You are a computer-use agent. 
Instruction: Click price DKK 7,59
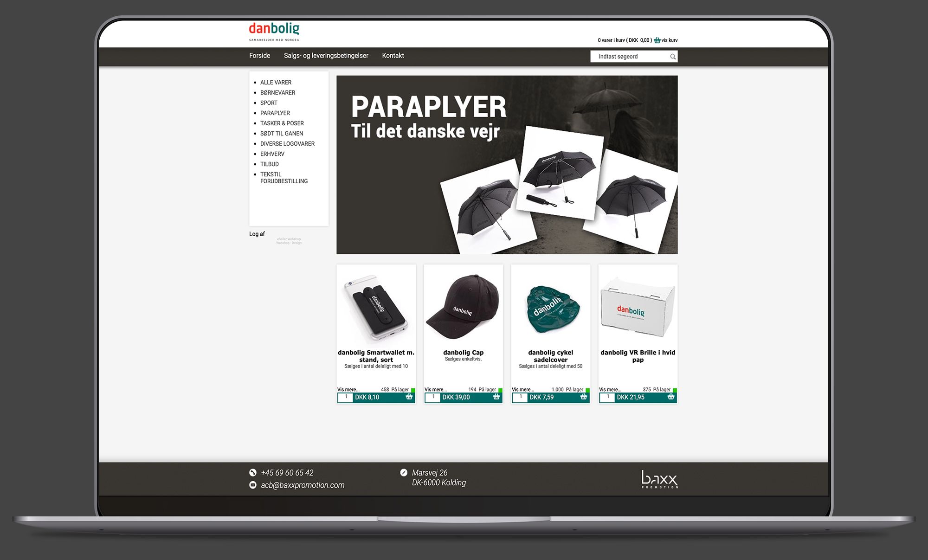[541, 397]
